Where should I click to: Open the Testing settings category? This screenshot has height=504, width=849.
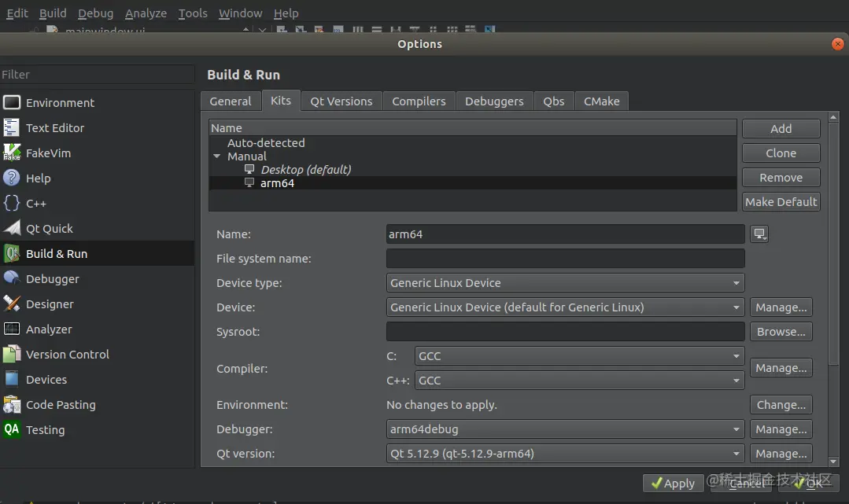tap(98, 430)
